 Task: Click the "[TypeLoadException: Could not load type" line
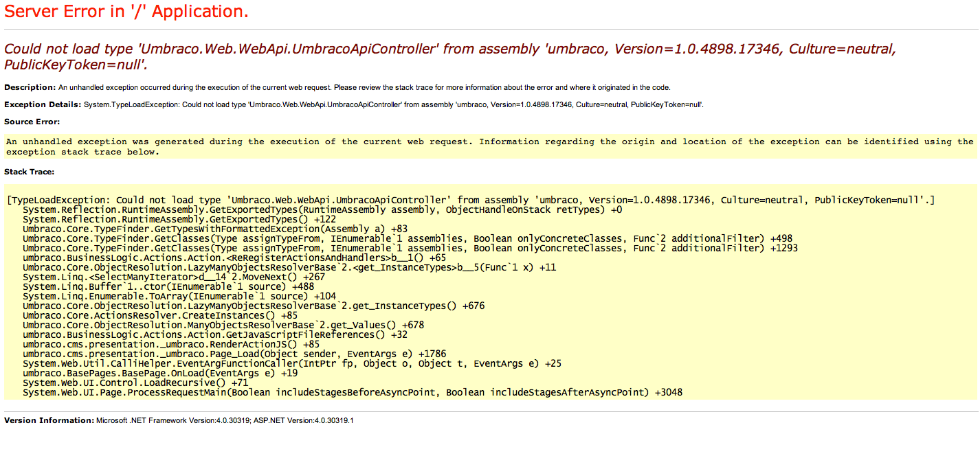[x=470, y=200]
